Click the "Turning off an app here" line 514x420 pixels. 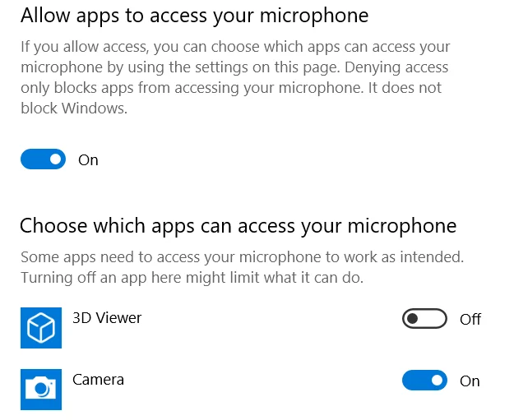[192, 278]
